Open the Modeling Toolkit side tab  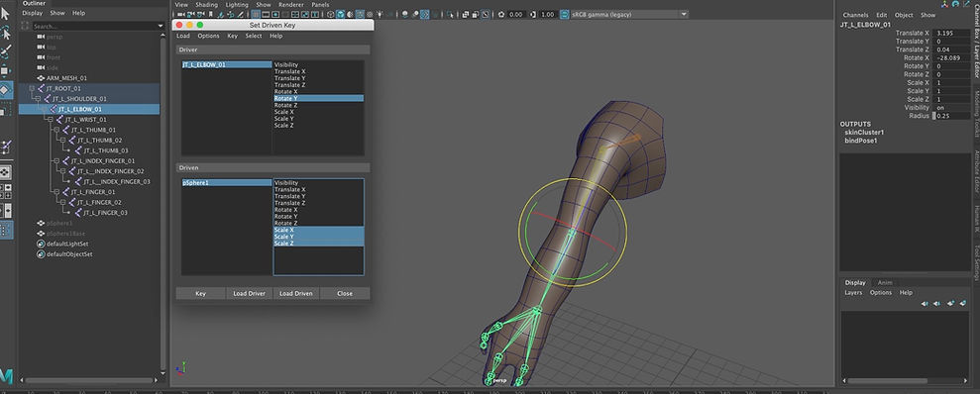click(976, 115)
